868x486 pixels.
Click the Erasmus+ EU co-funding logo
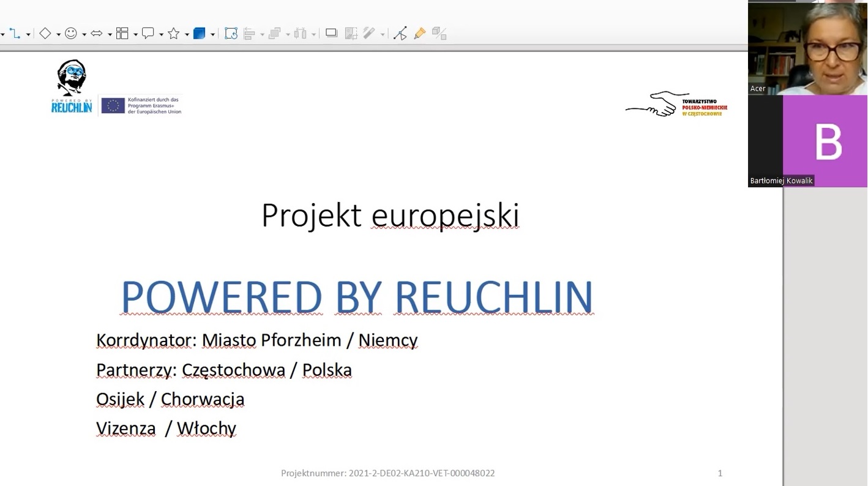[141, 105]
